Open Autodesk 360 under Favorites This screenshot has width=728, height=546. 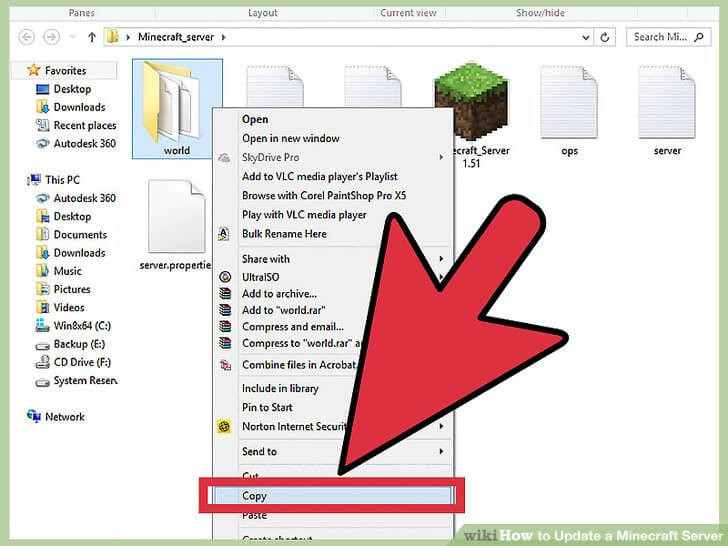pyautogui.click(x=84, y=143)
